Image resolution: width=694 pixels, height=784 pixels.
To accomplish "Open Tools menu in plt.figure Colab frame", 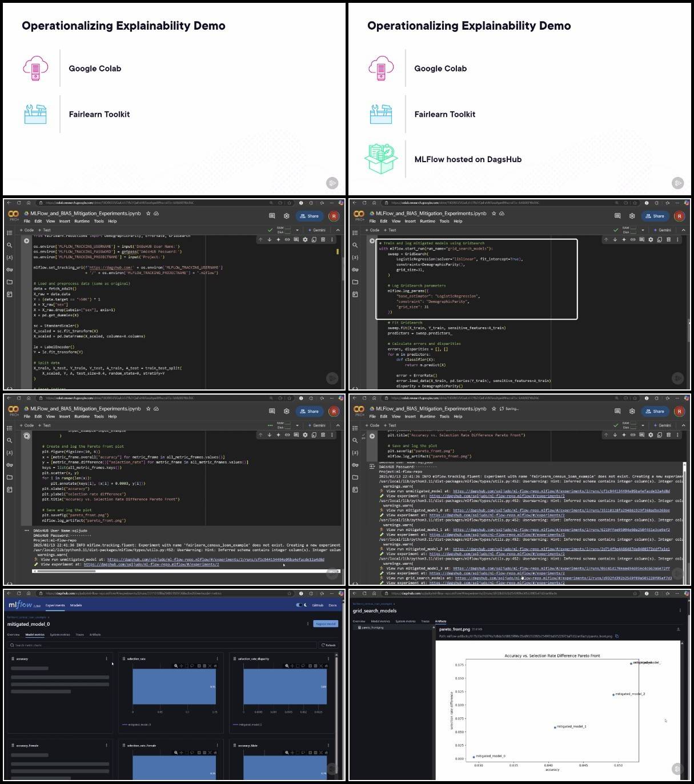I will coord(99,416).
